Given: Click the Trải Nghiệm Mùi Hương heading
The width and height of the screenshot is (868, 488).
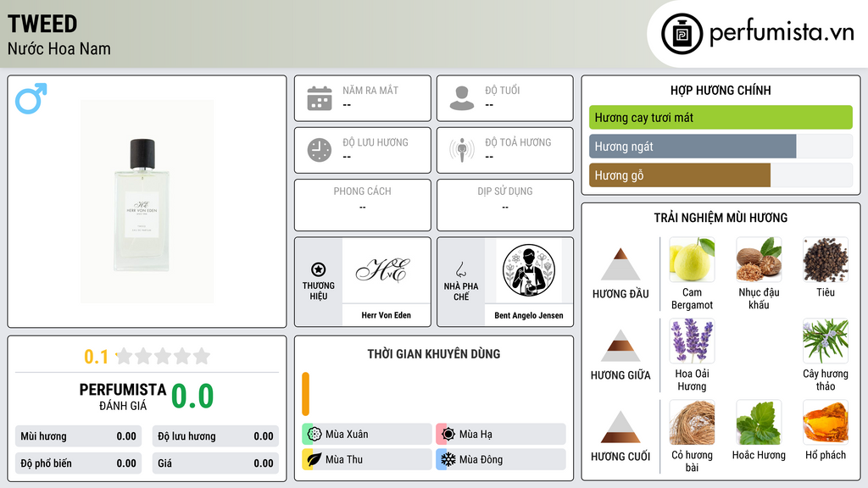Looking at the screenshot, I should (721, 218).
